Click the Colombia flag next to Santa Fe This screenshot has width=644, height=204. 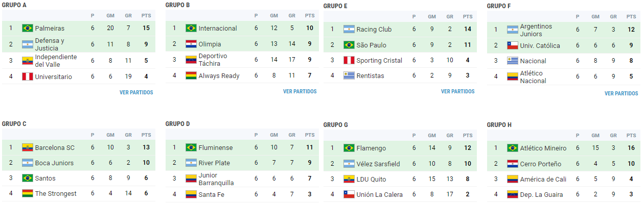point(191,194)
